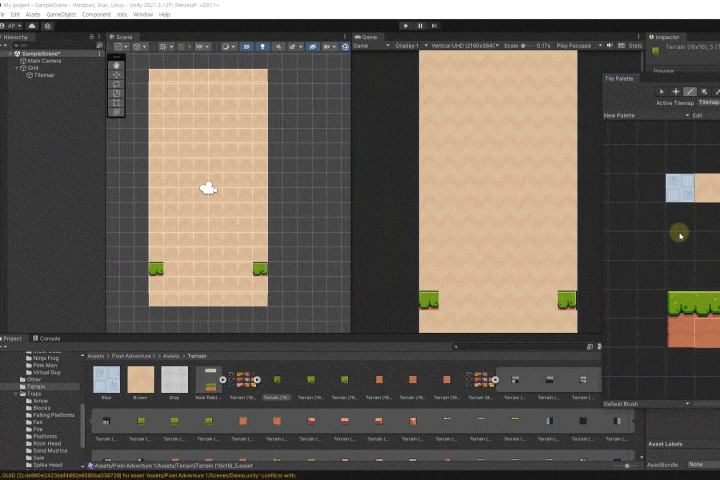This screenshot has height=480, width=720.
Task: Choose Tile Palette box fill tool
Action: (x=704, y=92)
